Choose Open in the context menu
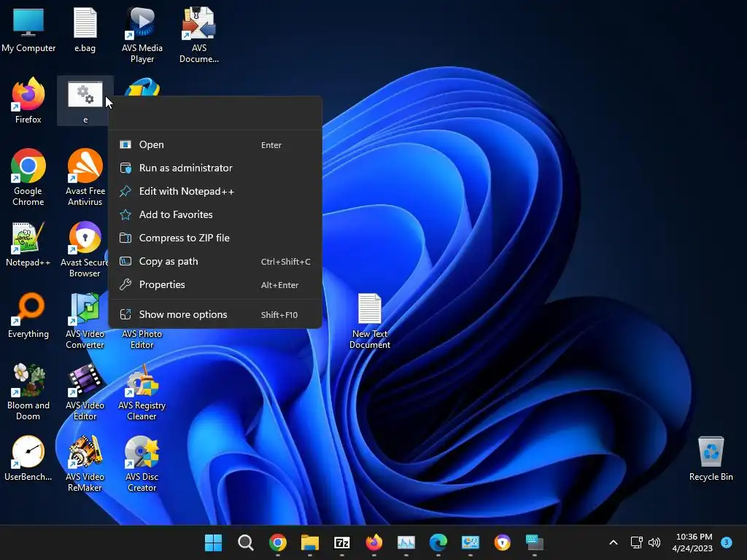Viewport: 747px width, 560px height. 215,145
